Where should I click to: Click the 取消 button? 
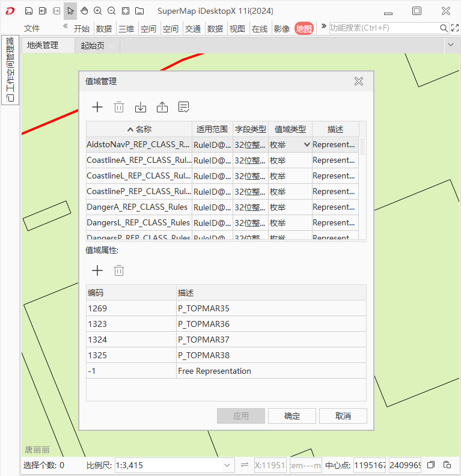[343, 416]
